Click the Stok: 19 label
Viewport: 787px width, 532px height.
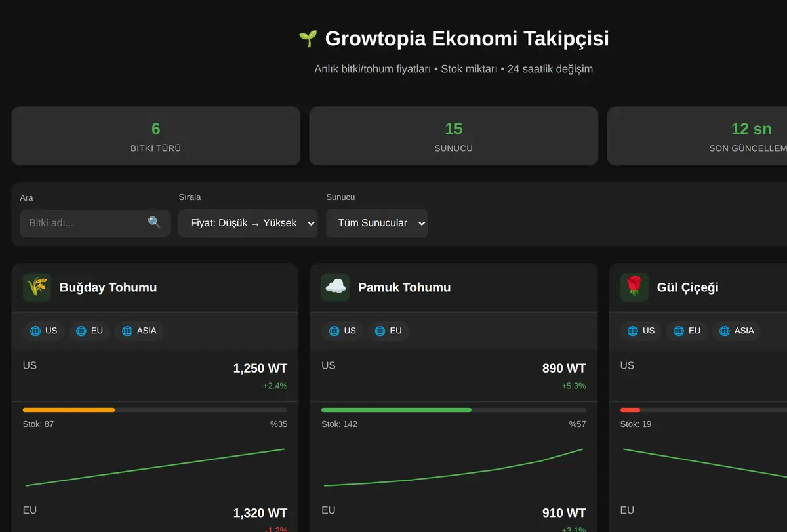636,424
